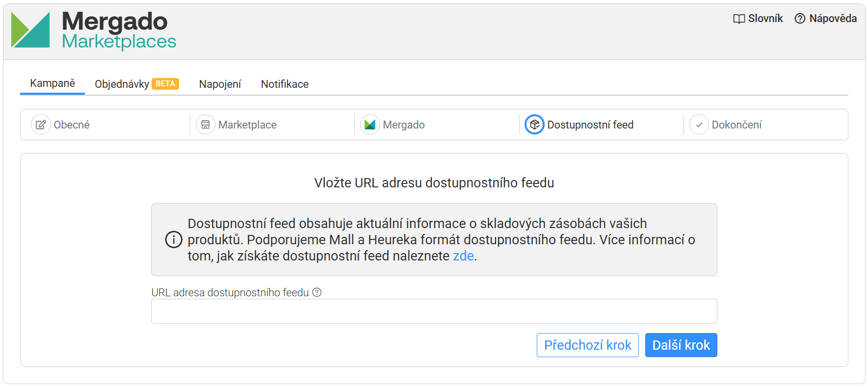
Task: Click the Dokončení checkmark icon
Action: (699, 125)
